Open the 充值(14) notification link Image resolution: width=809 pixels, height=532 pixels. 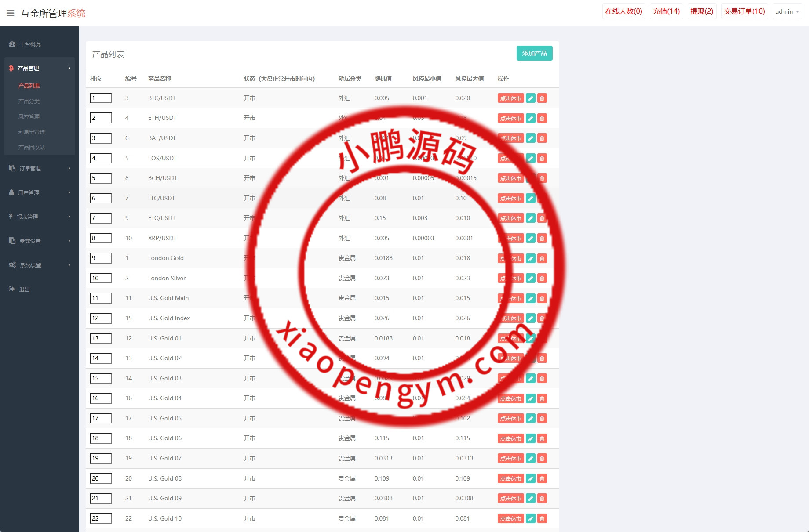tap(666, 11)
